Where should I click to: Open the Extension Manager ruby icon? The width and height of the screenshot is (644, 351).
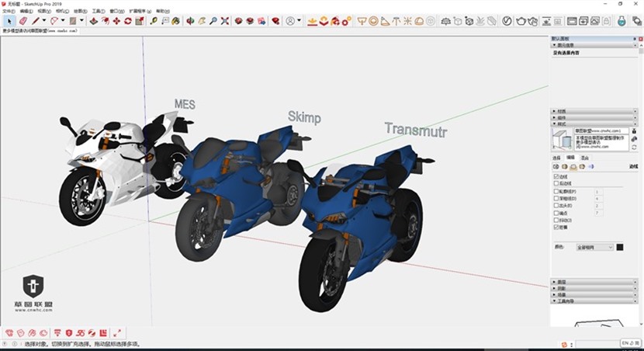coord(276,20)
